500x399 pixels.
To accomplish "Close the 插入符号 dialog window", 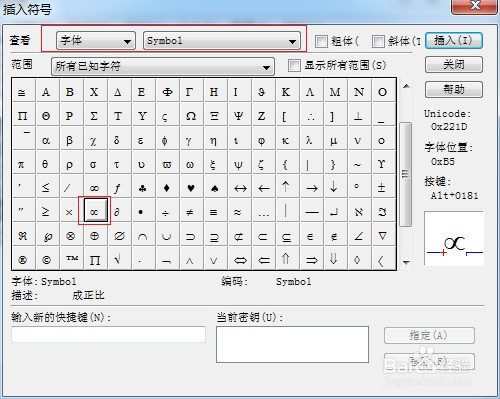I will coord(474,6).
